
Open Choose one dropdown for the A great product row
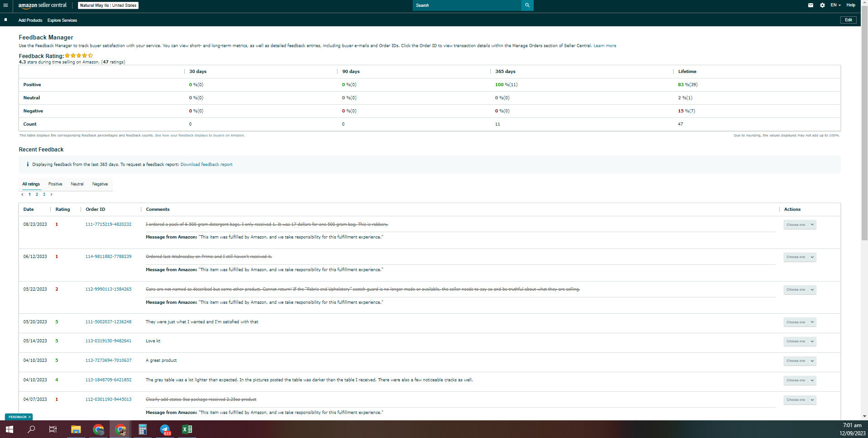(x=800, y=361)
